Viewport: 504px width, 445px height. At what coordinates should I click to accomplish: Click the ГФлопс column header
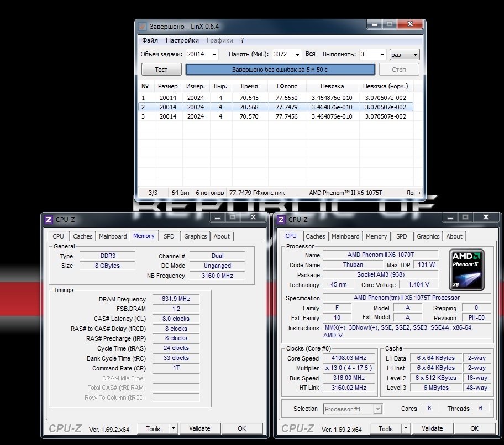point(287,86)
